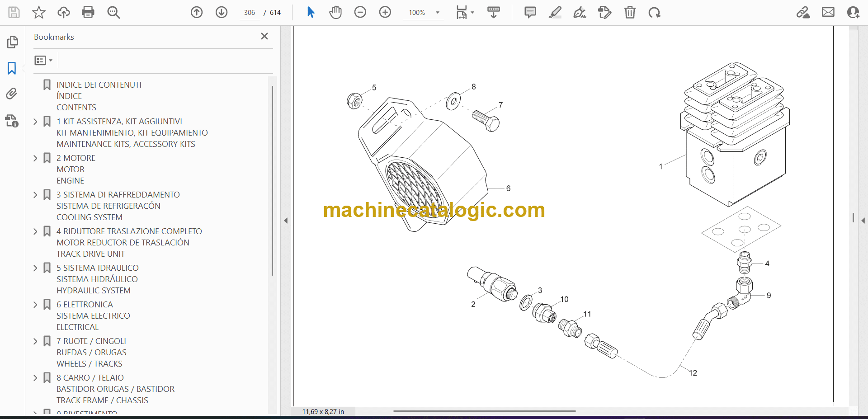Click the Save file icon
The height and width of the screenshot is (419, 868).
pyautogui.click(x=14, y=12)
